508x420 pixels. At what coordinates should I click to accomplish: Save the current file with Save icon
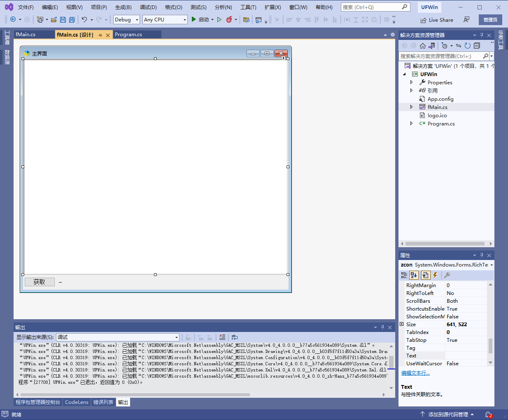point(63,19)
